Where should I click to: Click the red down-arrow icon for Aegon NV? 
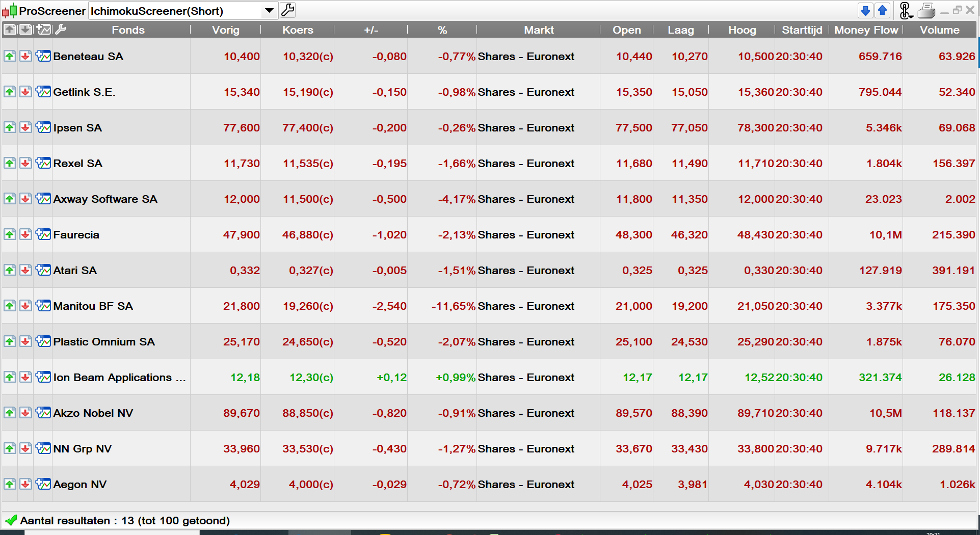25,484
